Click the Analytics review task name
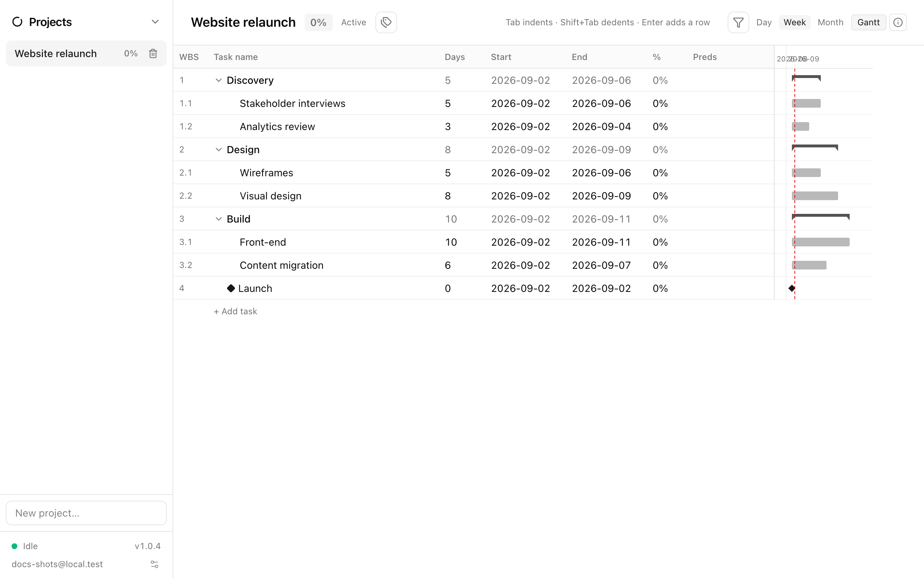This screenshot has width=924, height=578. click(277, 126)
